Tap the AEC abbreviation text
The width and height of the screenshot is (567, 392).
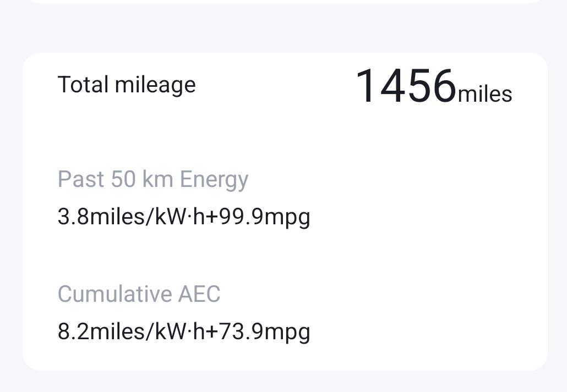point(199,294)
